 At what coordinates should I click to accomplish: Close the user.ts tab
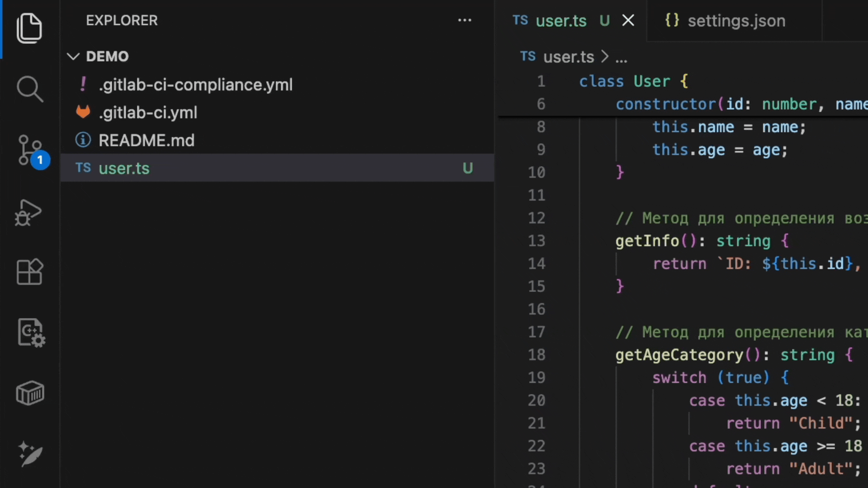[628, 20]
